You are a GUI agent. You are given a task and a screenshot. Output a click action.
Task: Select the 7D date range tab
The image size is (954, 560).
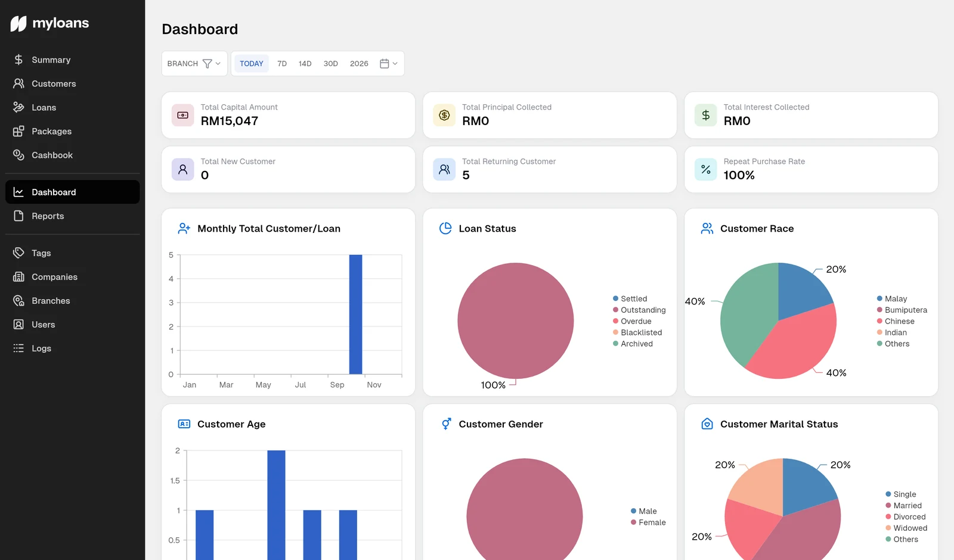pyautogui.click(x=282, y=64)
